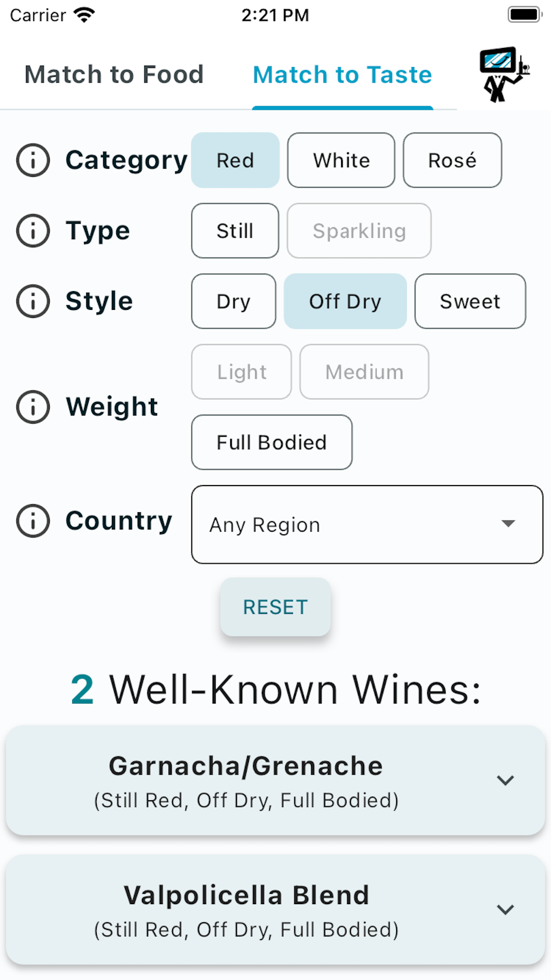Tap the wine waiter logo icon
Screen dimensions: 551x980
coord(504,74)
